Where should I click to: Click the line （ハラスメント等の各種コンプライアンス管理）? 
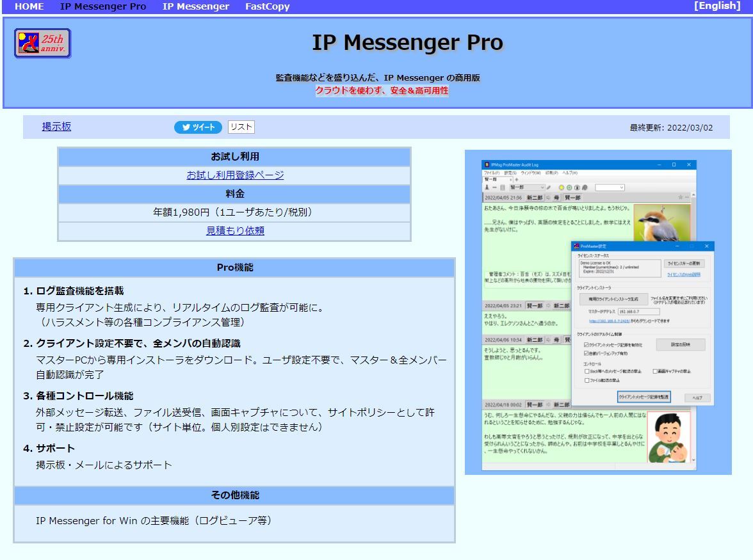pos(143,322)
